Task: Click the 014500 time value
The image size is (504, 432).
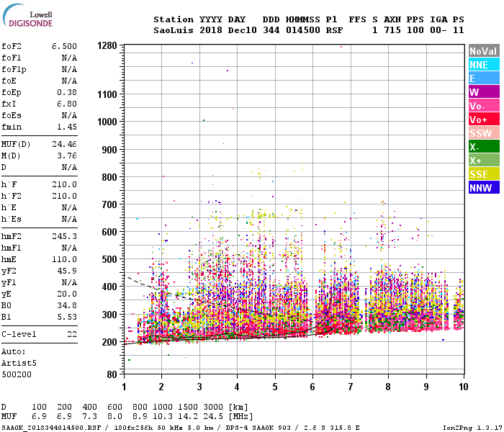Action: coord(303,30)
